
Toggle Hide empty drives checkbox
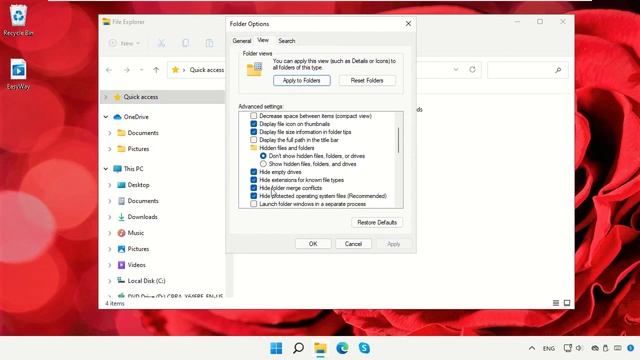[253, 172]
